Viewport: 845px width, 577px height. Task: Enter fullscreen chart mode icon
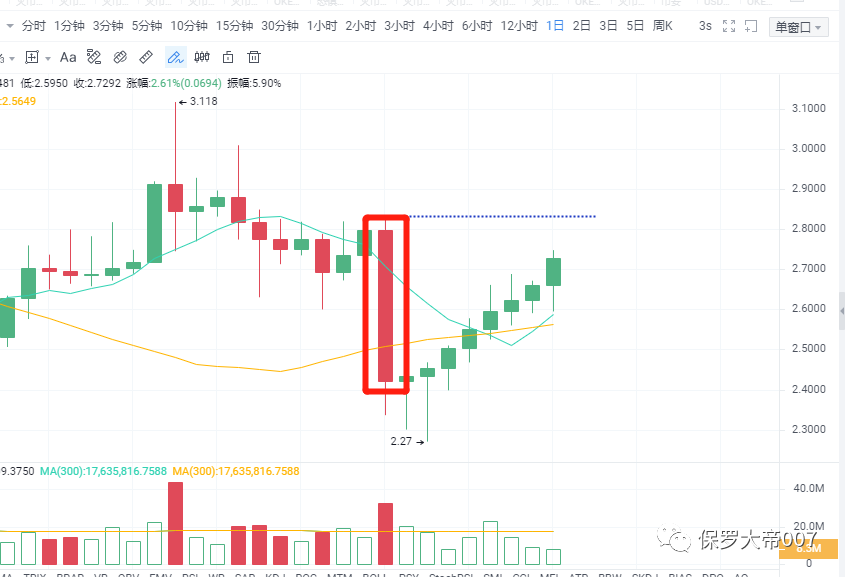pos(729,26)
